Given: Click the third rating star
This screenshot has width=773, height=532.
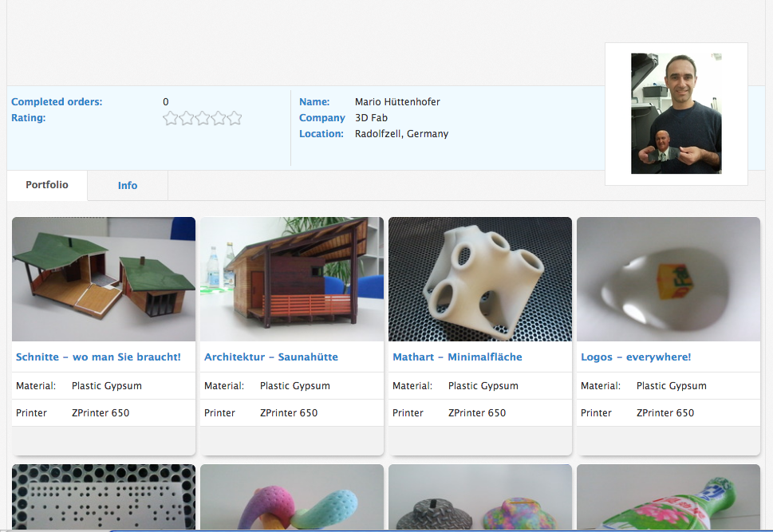Looking at the screenshot, I should (x=203, y=118).
